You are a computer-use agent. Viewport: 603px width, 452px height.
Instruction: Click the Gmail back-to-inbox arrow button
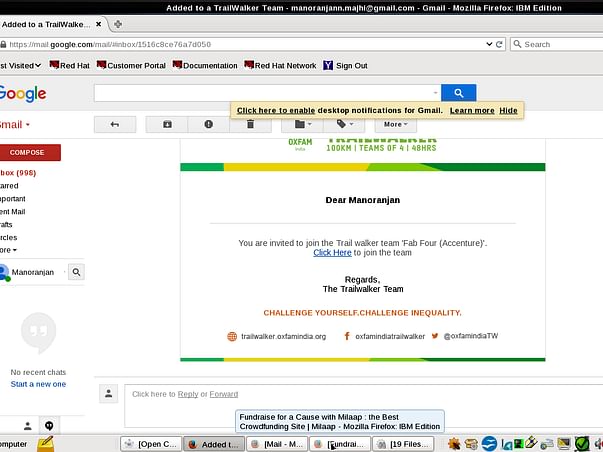[x=115, y=124]
